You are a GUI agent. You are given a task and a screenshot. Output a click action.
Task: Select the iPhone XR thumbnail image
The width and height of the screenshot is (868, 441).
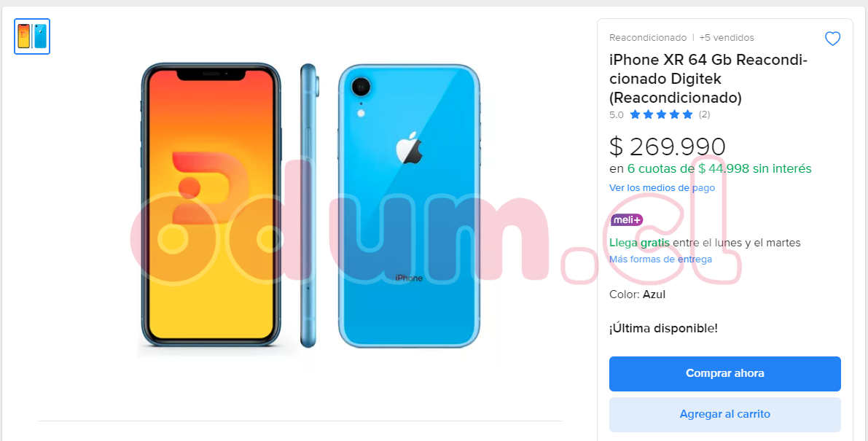32,36
